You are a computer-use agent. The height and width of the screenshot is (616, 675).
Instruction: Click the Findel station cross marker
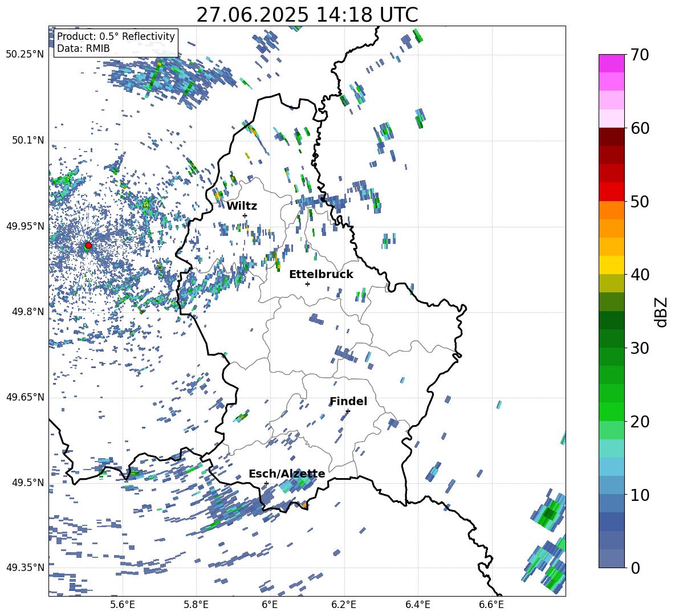click(x=348, y=411)
